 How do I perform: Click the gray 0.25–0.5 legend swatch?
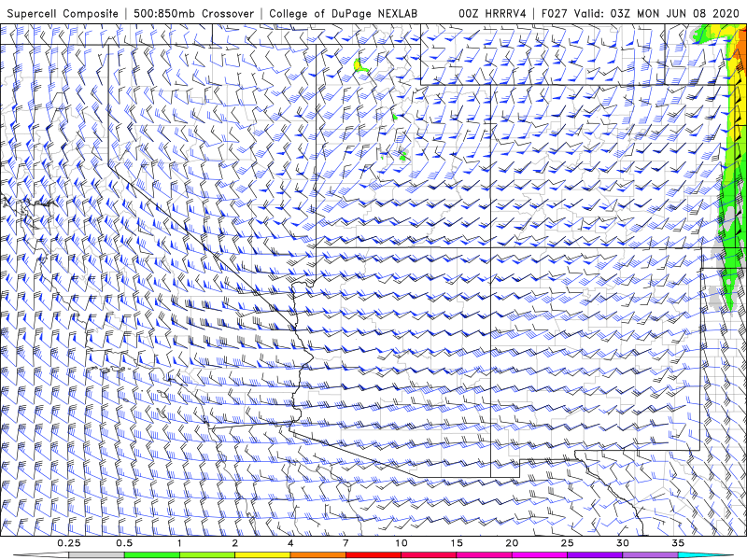tap(96, 555)
